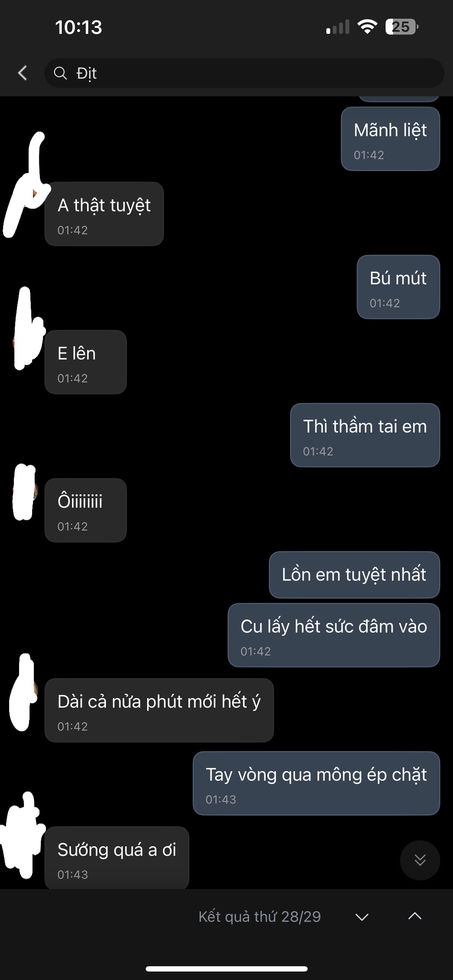Tap the "Thì thầm tai em" message bubble
The width and height of the screenshot is (453, 980).
365,435
